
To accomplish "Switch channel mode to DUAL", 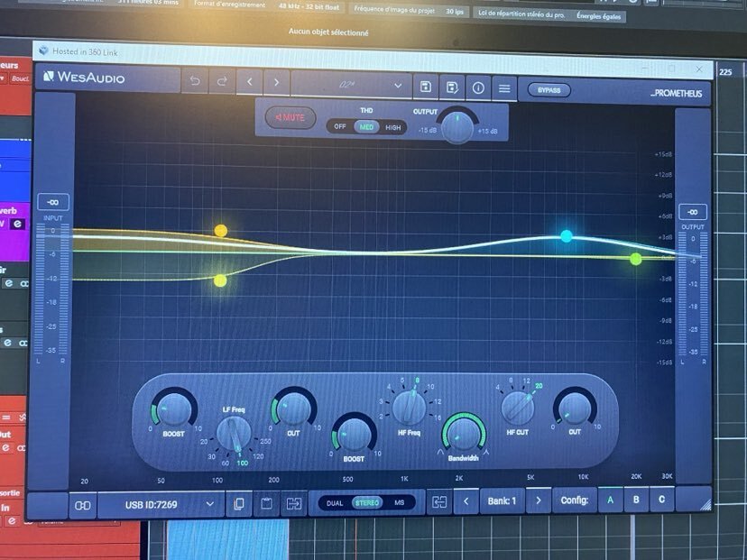I will coord(335,503).
